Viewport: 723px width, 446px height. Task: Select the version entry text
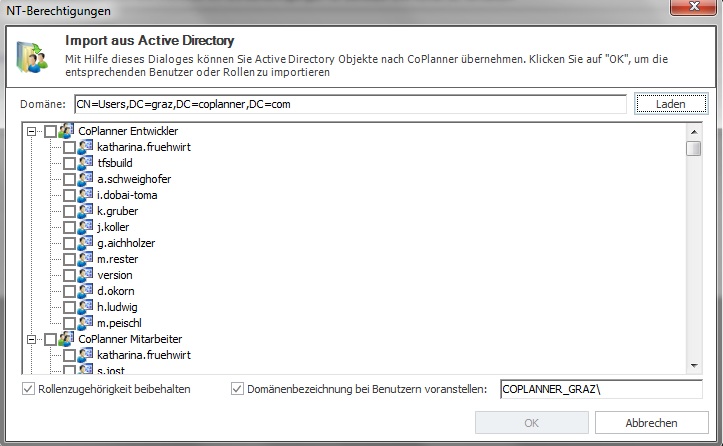[x=115, y=275]
